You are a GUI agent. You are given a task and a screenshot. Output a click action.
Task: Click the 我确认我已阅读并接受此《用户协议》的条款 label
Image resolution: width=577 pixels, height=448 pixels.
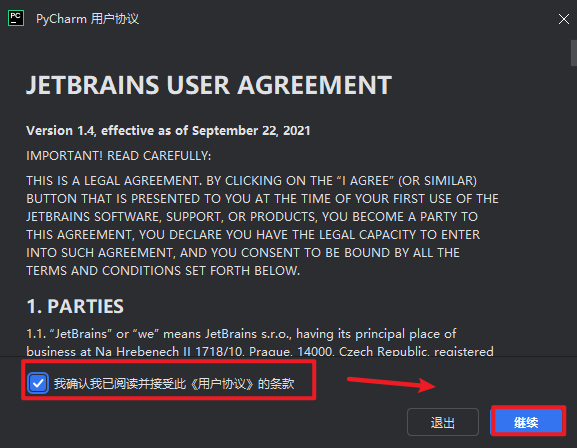(x=174, y=384)
